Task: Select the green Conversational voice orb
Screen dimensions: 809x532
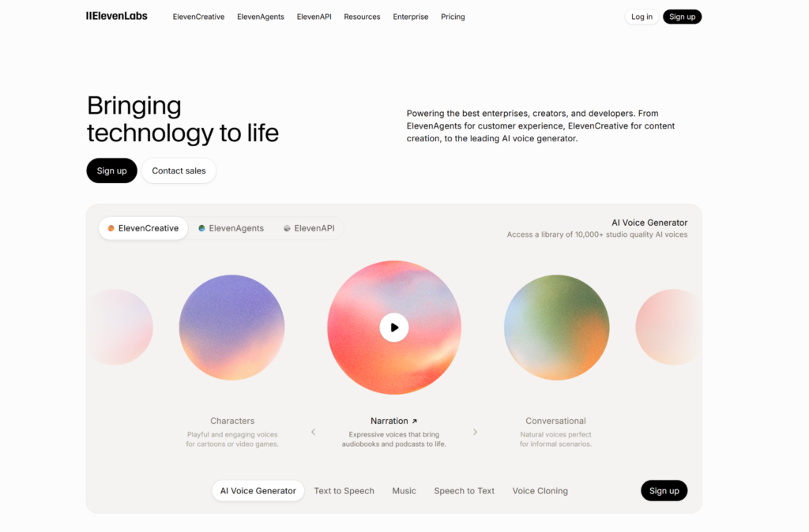Action: click(556, 327)
